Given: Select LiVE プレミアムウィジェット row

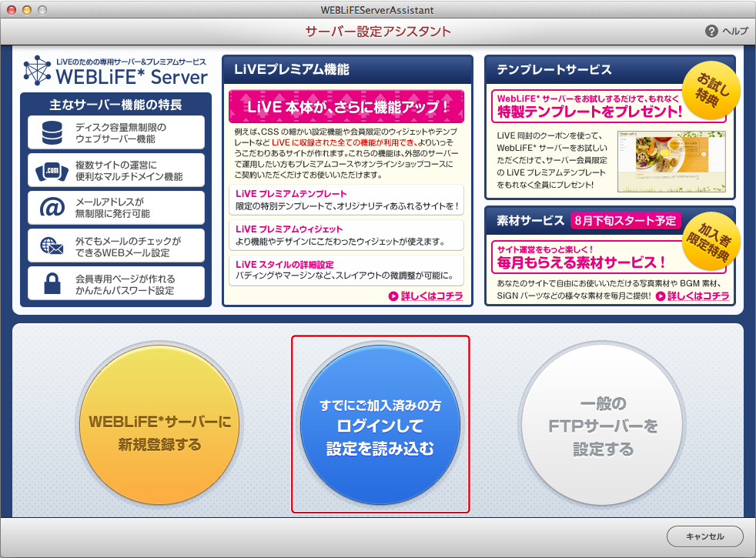Looking at the screenshot, I should [x=346, y=236].
